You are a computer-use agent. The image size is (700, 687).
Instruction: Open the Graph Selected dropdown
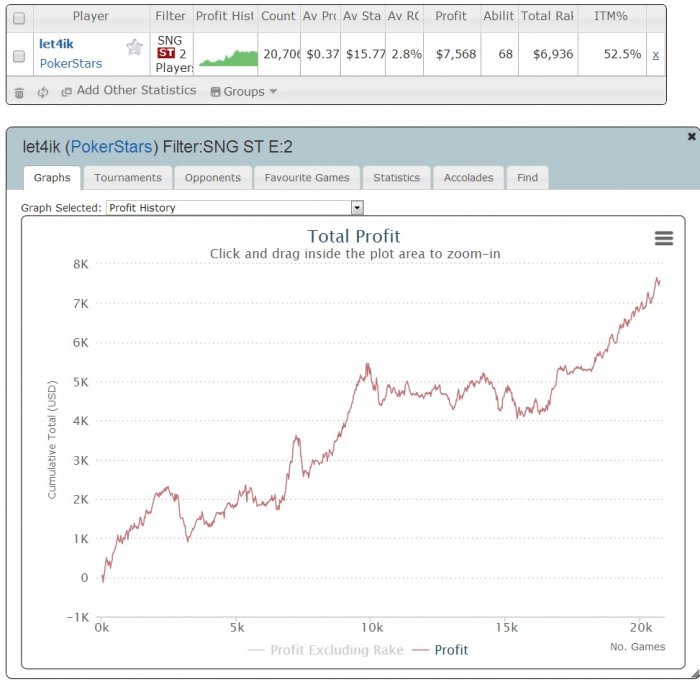(x=357, y=208)
